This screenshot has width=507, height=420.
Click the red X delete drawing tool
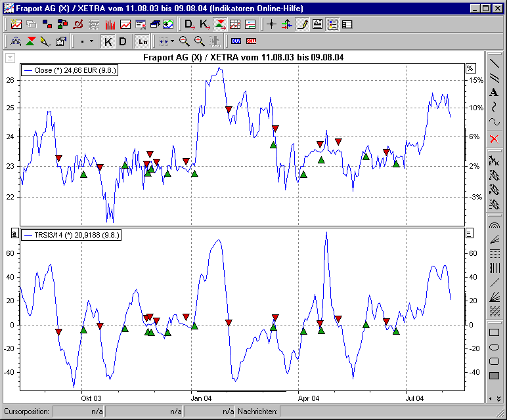click(x=495, y=138)
